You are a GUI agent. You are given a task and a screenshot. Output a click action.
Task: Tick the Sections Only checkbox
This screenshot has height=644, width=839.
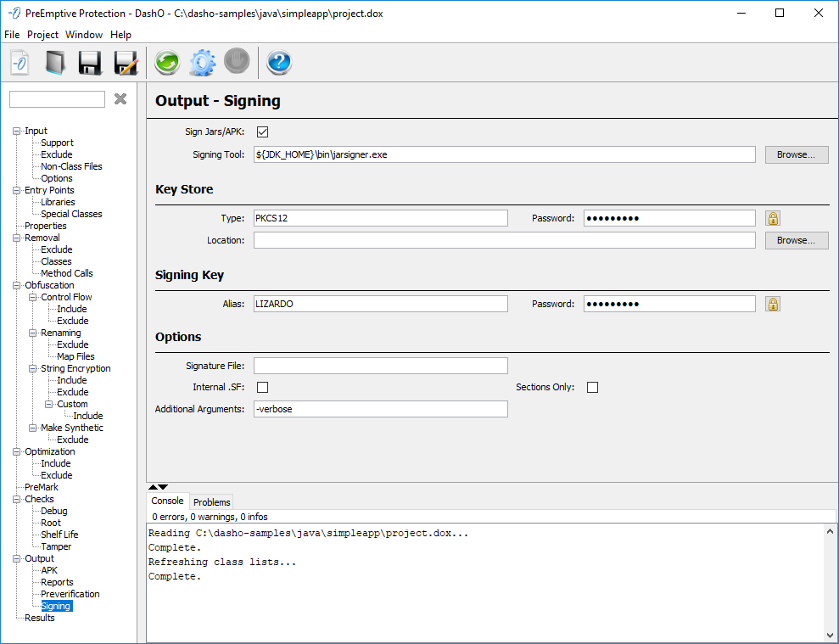[592, 388]
